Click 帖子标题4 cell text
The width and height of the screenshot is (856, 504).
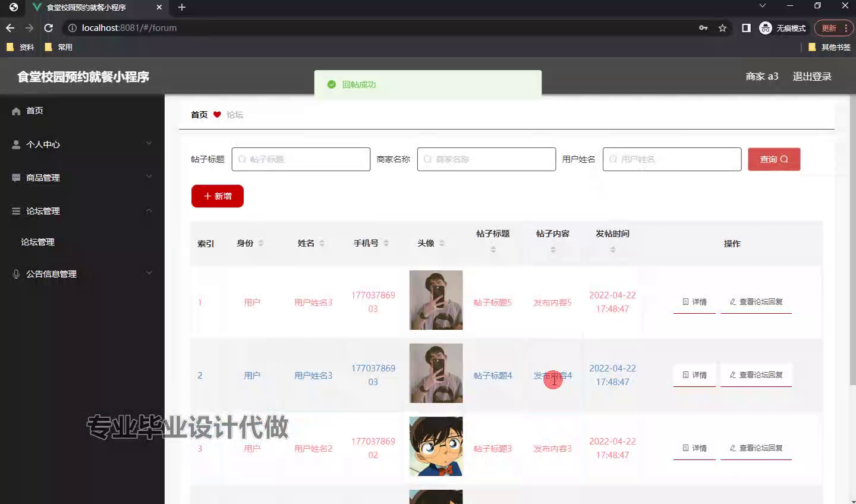pyautogui.click(x=493, y=376)
